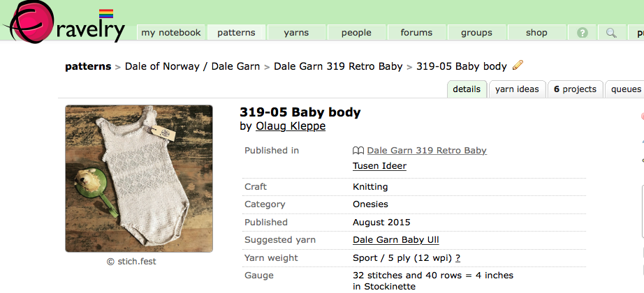View the 6 projects tab
Image resolution: width=644 pixels, height=293 pixels.
pyautogui.click(x=575, y=89)
